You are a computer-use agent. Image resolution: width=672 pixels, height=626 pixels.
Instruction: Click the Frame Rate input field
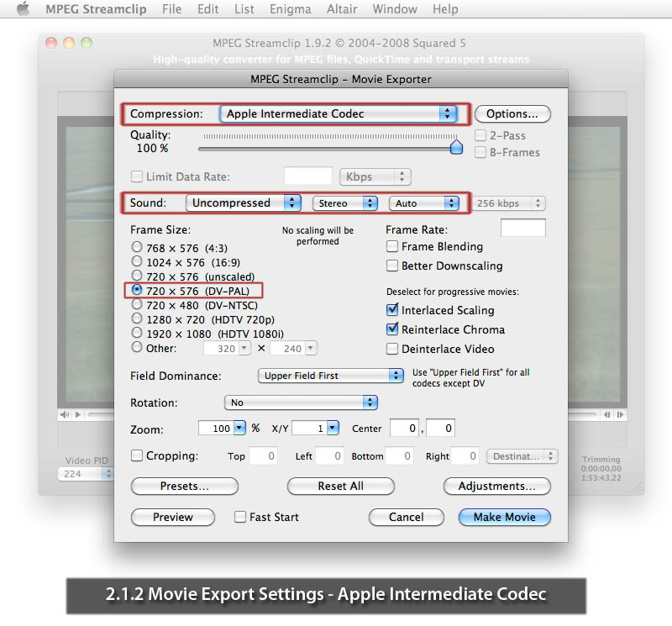pyautogui.click(x=522, y=228)
